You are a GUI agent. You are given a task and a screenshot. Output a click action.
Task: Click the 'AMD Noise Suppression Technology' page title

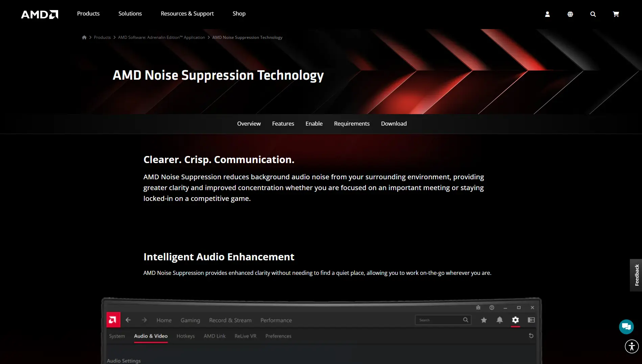(218, 75)
